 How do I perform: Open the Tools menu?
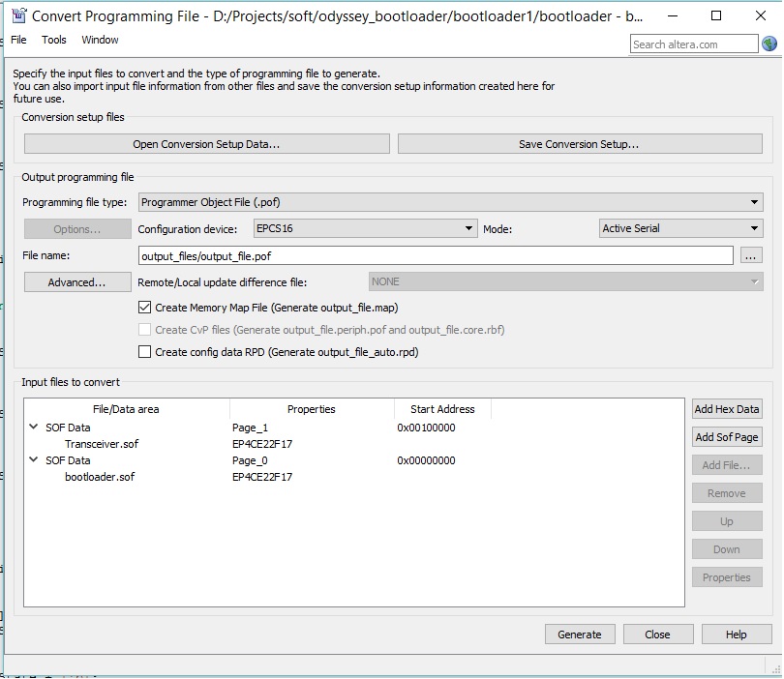[x=54, y=40]
